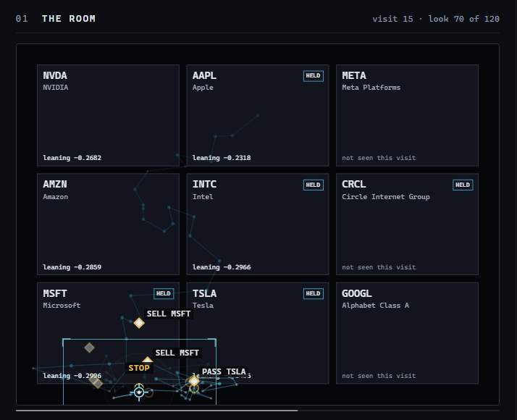Click the cyan crosshair reticle below the STOP tag
Image resolution: width=517 pixels, height=420 pixels.
click(x=139, y=392)
